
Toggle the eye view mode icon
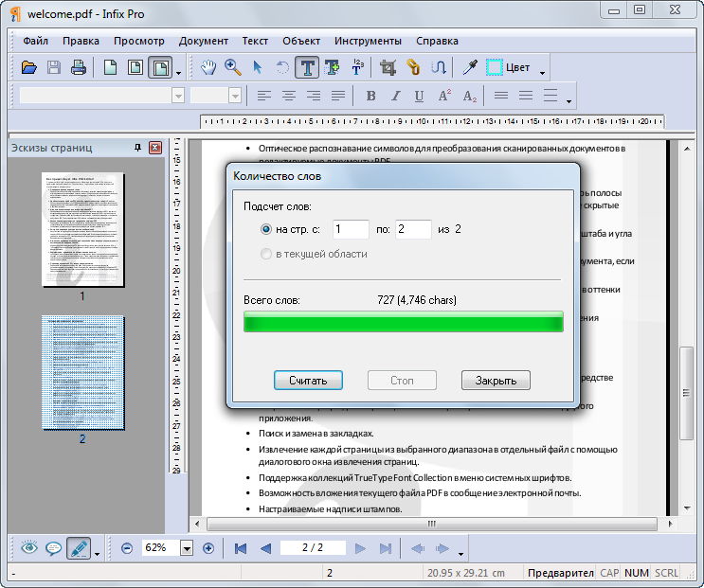29,548
